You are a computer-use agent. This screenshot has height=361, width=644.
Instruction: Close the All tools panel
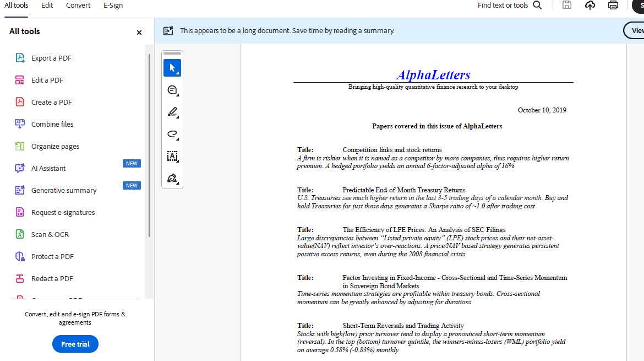[139, 33]
